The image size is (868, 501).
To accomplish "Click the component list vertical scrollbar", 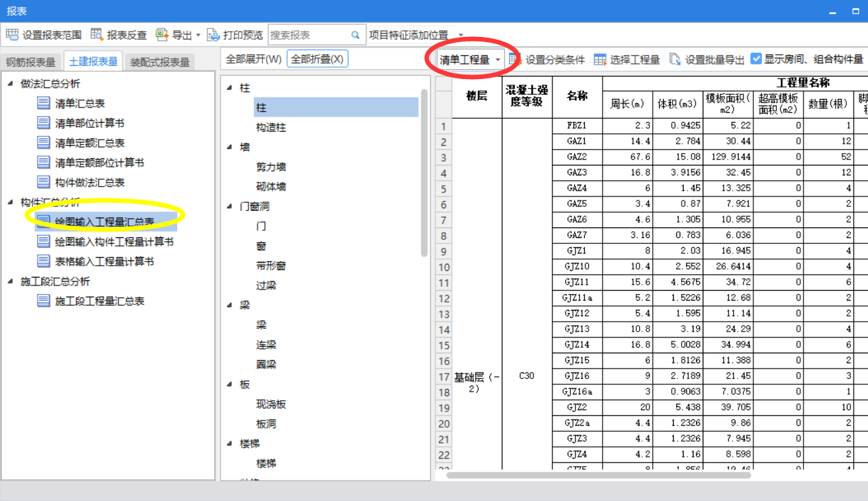I will (424, 173).
